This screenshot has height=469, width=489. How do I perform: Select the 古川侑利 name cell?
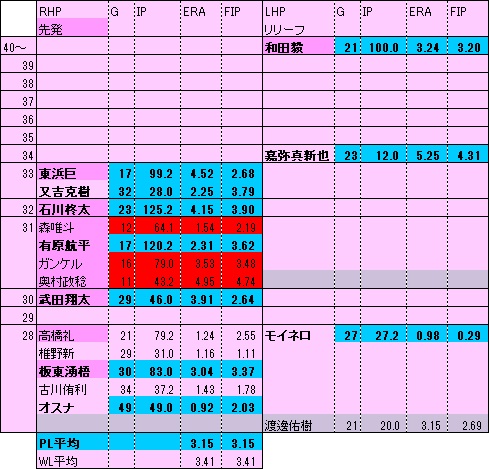pos(72,388)
